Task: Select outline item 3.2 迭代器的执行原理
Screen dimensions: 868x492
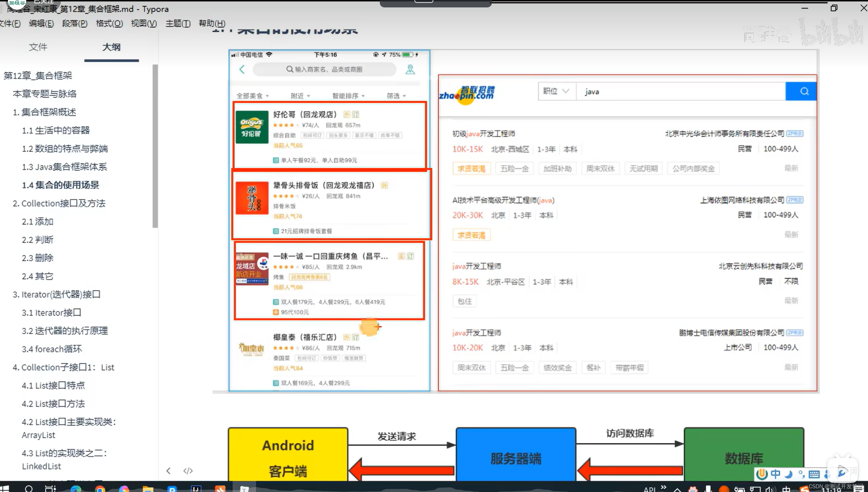Action: (x=65, y=331)
